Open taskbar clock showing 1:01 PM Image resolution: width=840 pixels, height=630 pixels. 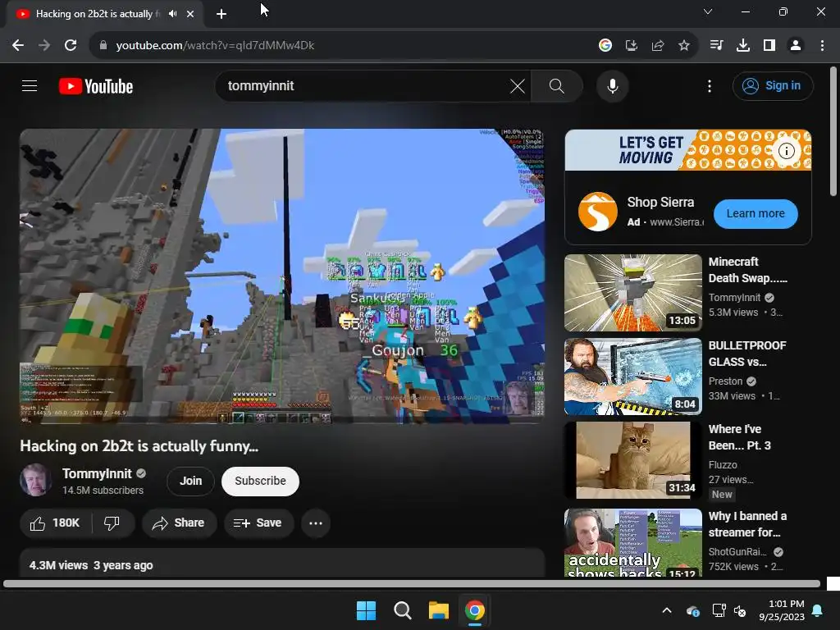pos(782,610)
